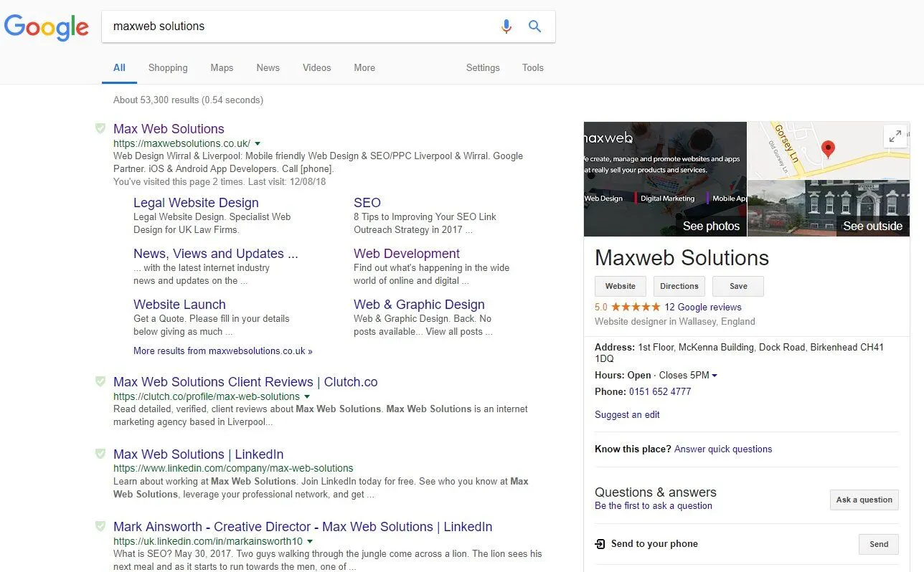Click the 'Ask a question' button
Viewport: 924px width, 572px height.
864,500
